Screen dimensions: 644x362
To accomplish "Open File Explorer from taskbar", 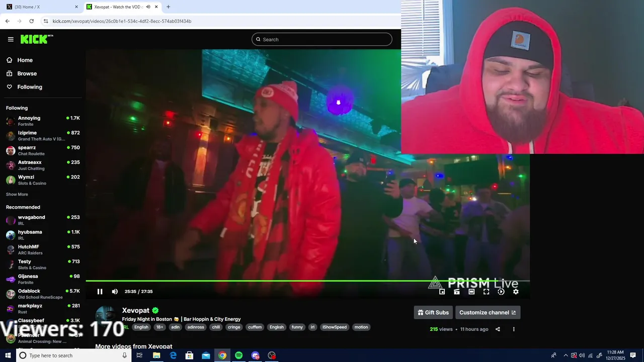I will (x=156, y=355).
